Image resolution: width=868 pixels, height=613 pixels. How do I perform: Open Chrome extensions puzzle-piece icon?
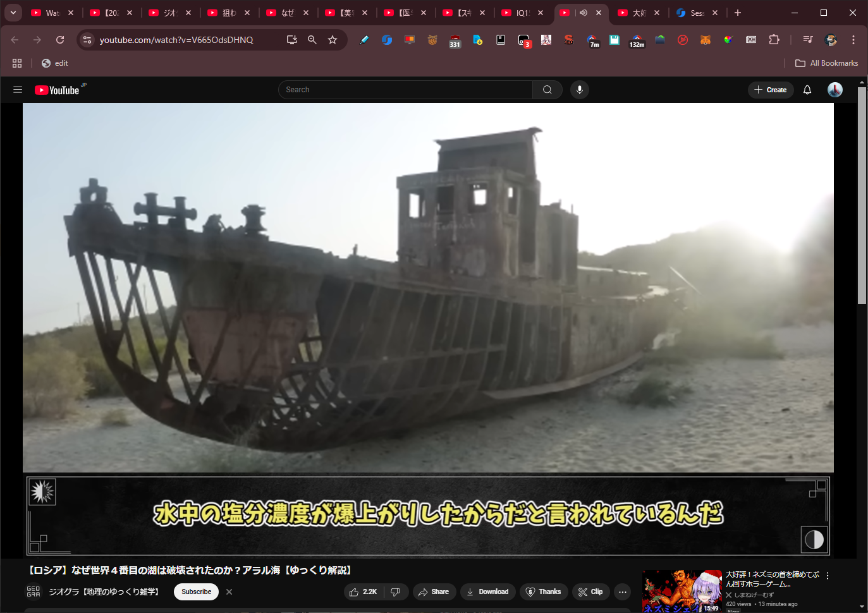[774, 40]
